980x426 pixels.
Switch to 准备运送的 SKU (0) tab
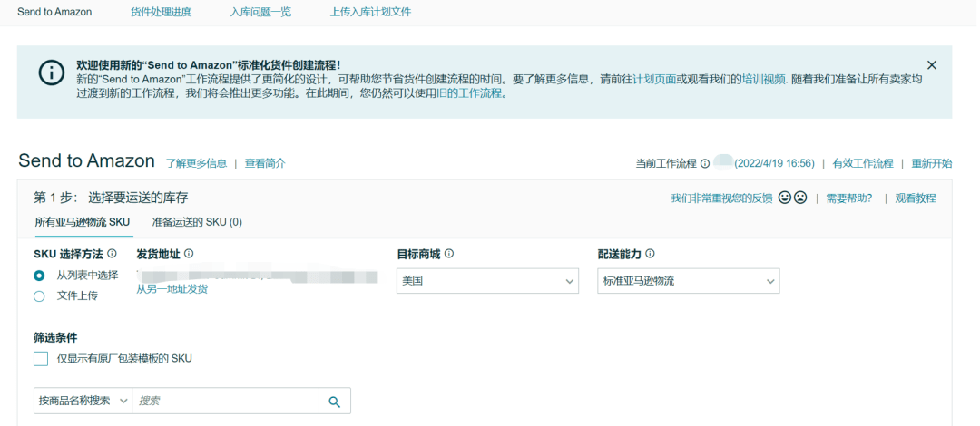click(197, 222)
